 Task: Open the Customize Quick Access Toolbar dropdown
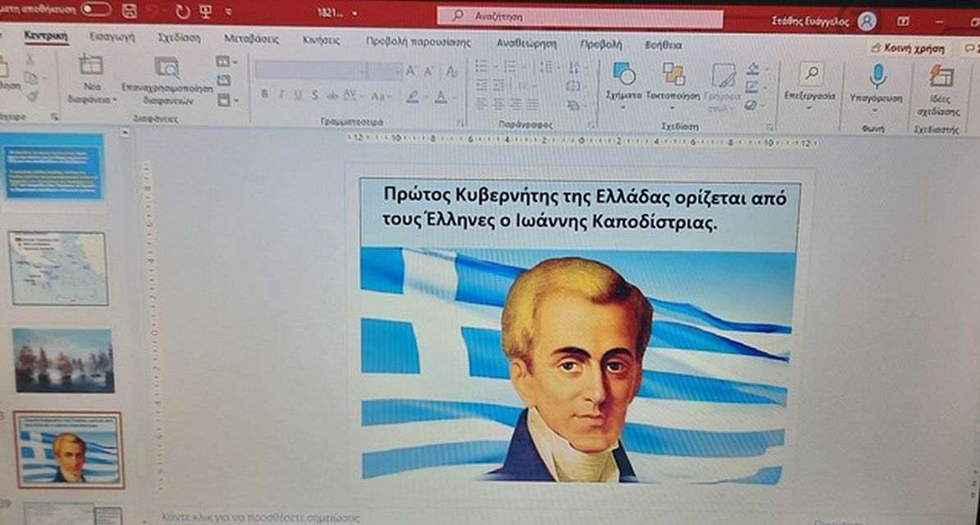(228, 11)
